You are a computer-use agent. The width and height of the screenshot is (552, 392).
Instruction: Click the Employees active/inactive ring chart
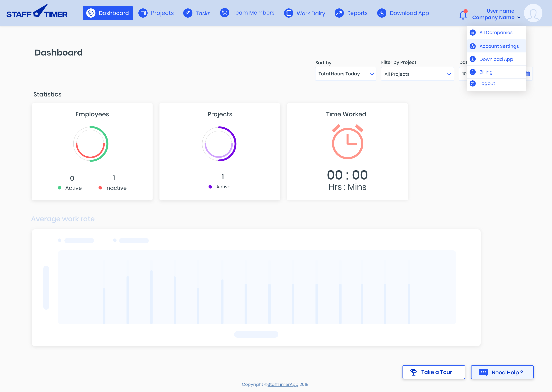(x=91, y=144)
